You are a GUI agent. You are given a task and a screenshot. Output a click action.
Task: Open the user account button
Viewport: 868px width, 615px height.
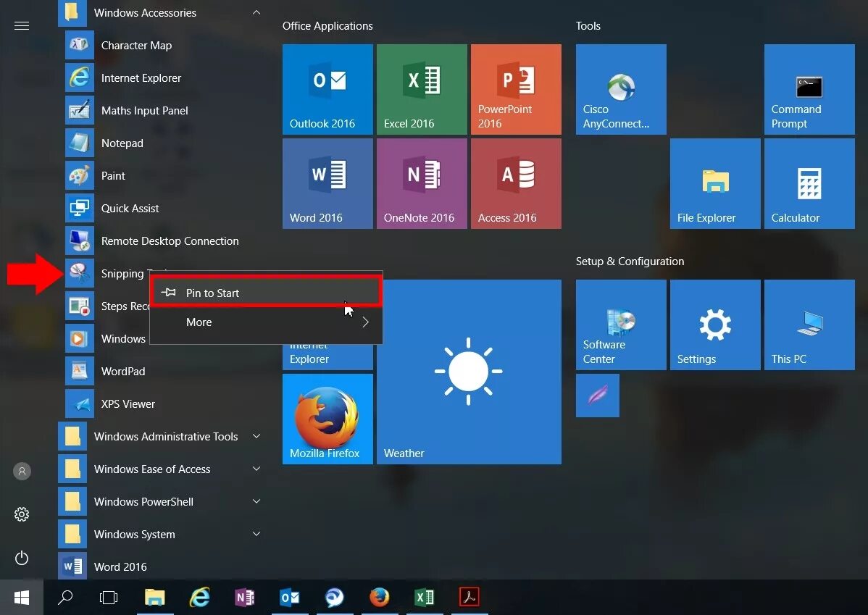tap(22, 471)
